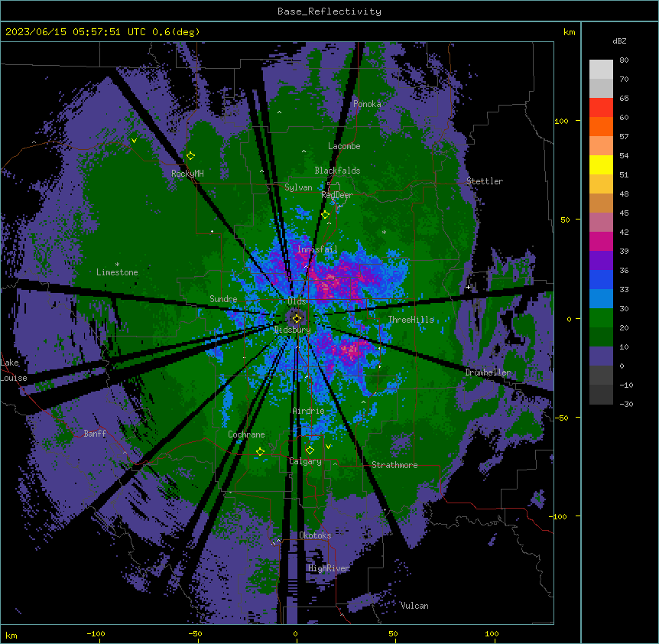Screen dimensions: 659x644
Task: Click the yellow diamond marker near RockyMH
Action: 191,156
